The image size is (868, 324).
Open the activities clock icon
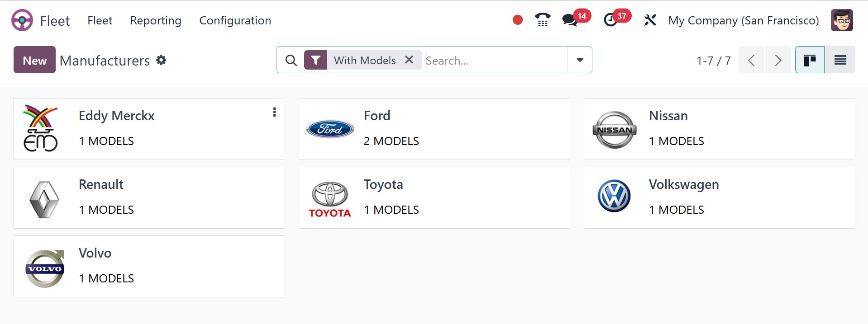point(610,20)
